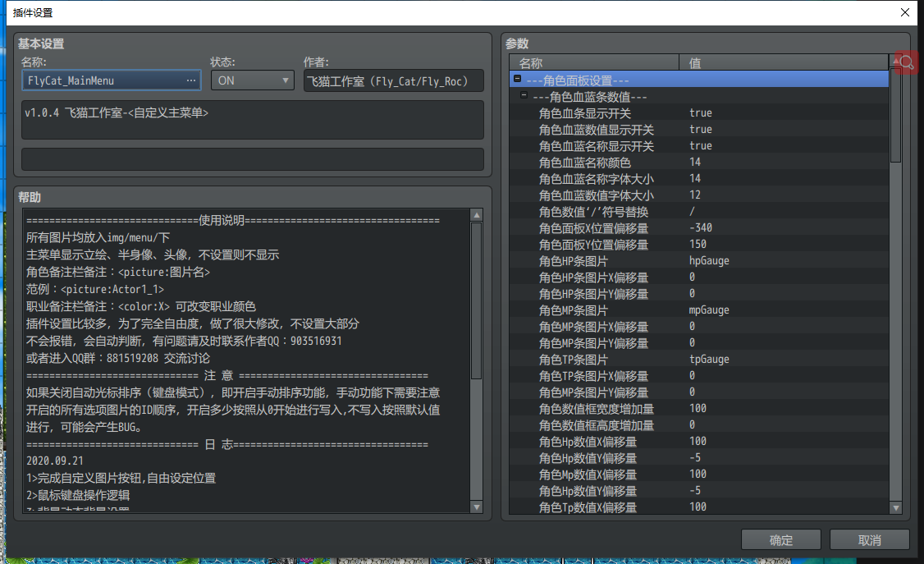Select the 角色Hp数值X偏移量 parameter

pos(699,442)
